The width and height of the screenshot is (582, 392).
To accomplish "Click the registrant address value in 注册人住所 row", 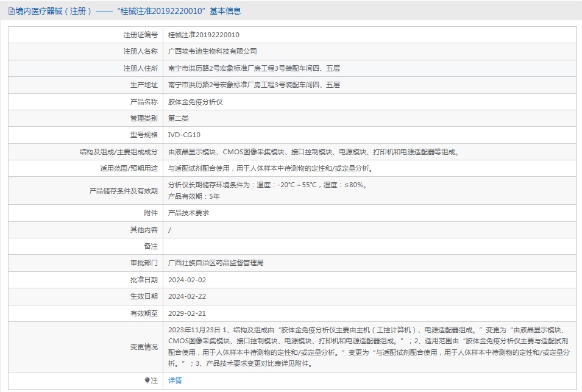I will 254,68.
